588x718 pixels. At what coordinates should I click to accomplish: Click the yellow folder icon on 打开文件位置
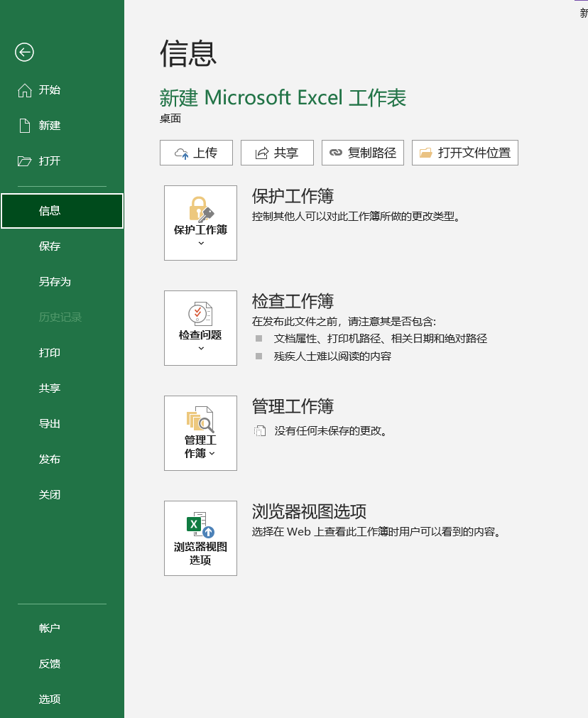click(x=426, y=153)
